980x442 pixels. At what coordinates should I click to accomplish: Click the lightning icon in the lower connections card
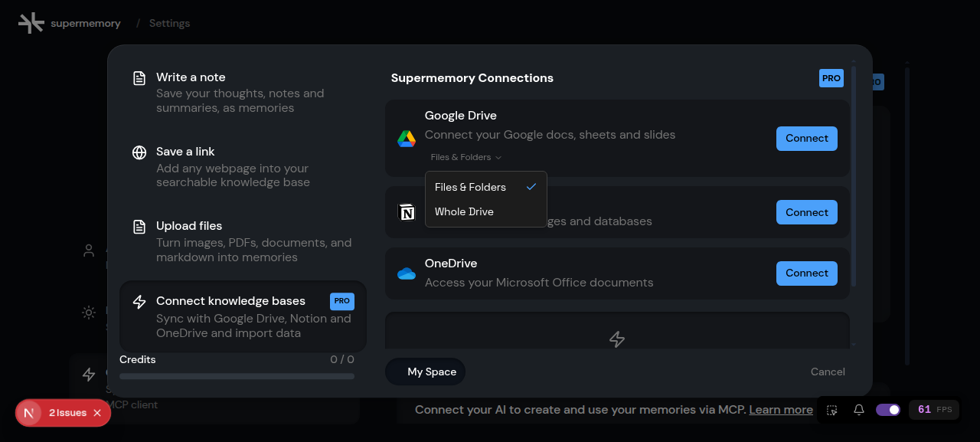coord(617,339)
